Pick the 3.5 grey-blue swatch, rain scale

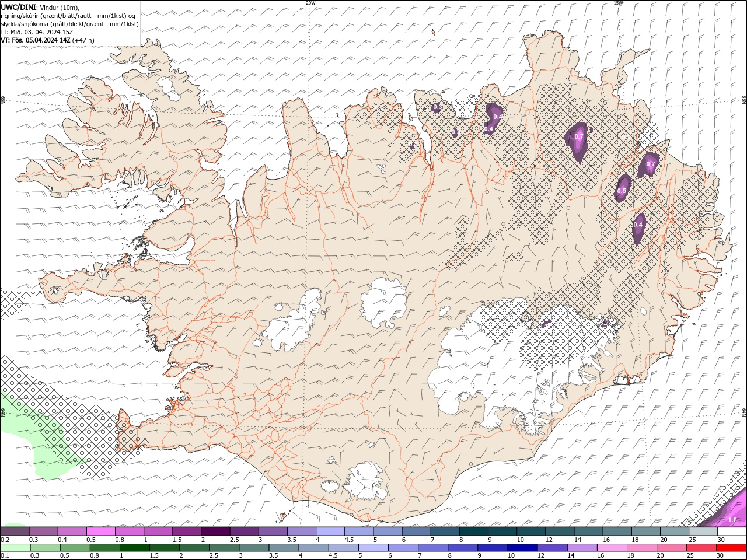[284, 548]
